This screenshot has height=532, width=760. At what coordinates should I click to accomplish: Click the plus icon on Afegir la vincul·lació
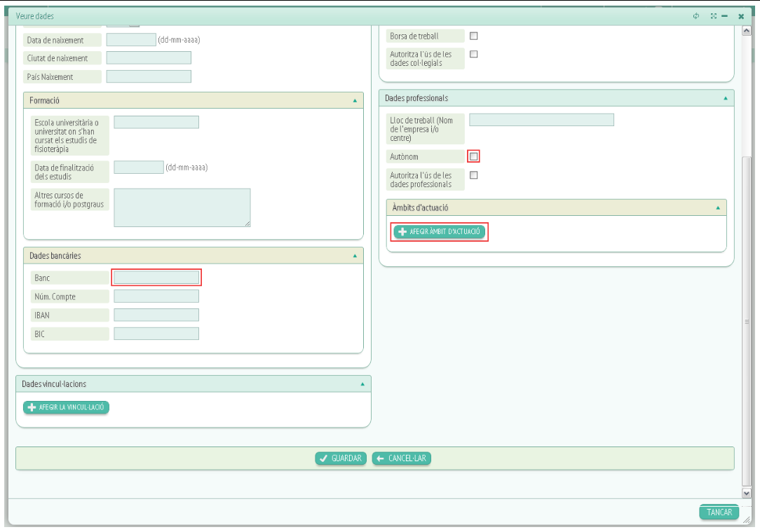[31, 407]
